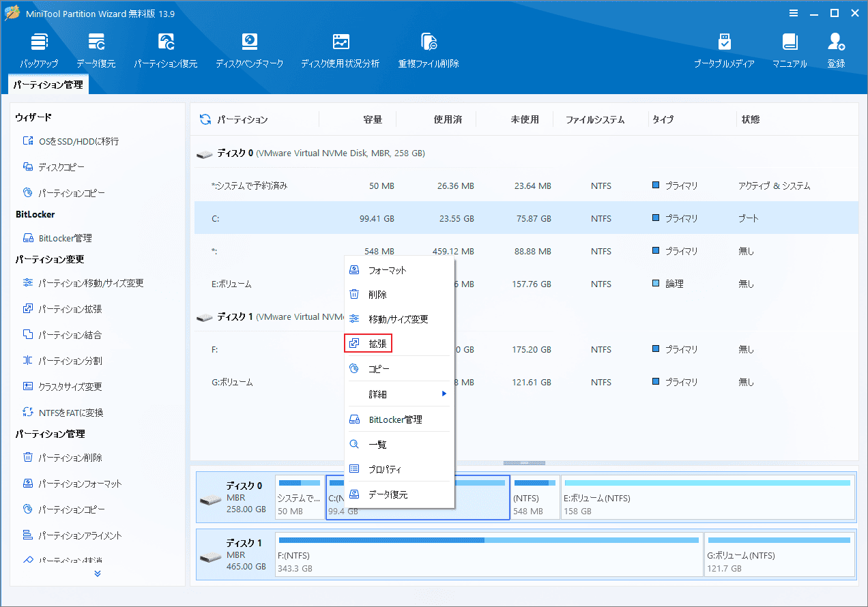This screenshot has height=607, width=868.
Task: Sort by the 未使用 column header
Action: pyautogui.click(x=525, y=119)
